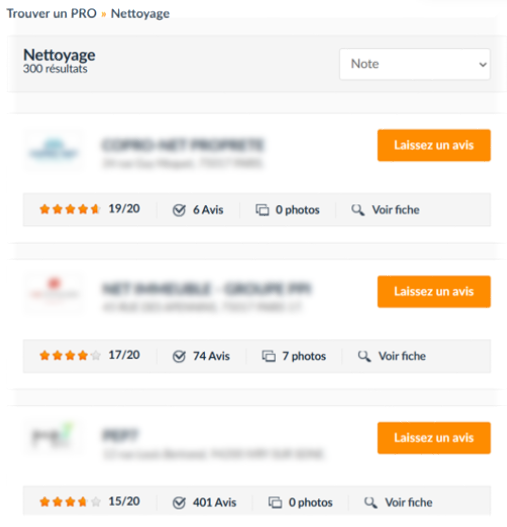Click second listing's Laissez un avis button

coord(434,291)
